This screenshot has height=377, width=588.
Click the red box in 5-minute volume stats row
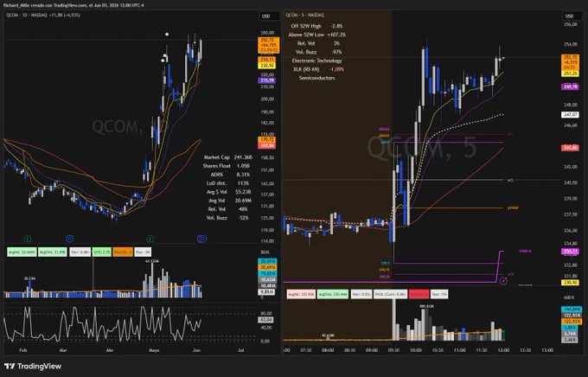coord(419,295)
